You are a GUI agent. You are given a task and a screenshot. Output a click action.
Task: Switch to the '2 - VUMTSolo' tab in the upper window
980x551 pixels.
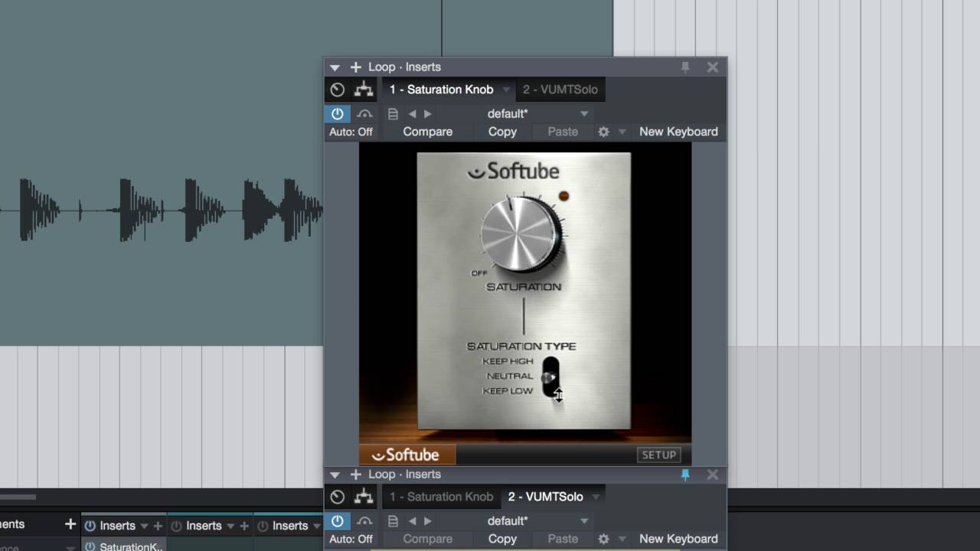pyautogui.click(x=560, y=90)
